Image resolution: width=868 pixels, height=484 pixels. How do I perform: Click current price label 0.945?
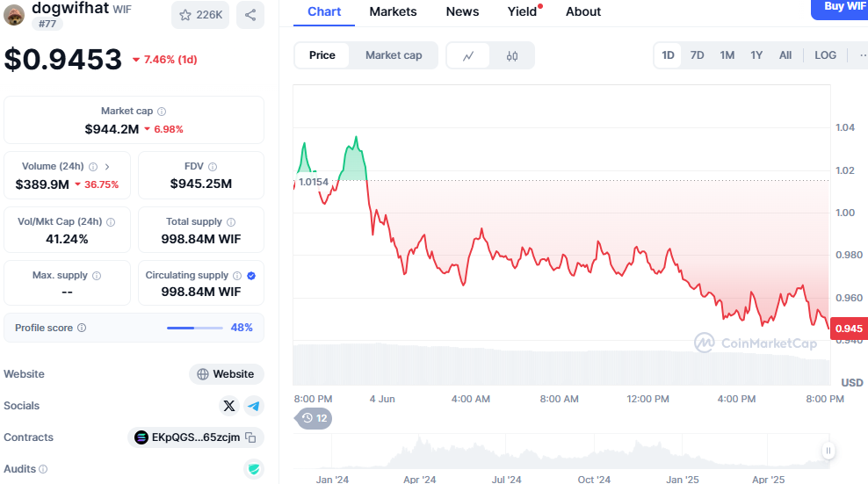tap(849, 329)
